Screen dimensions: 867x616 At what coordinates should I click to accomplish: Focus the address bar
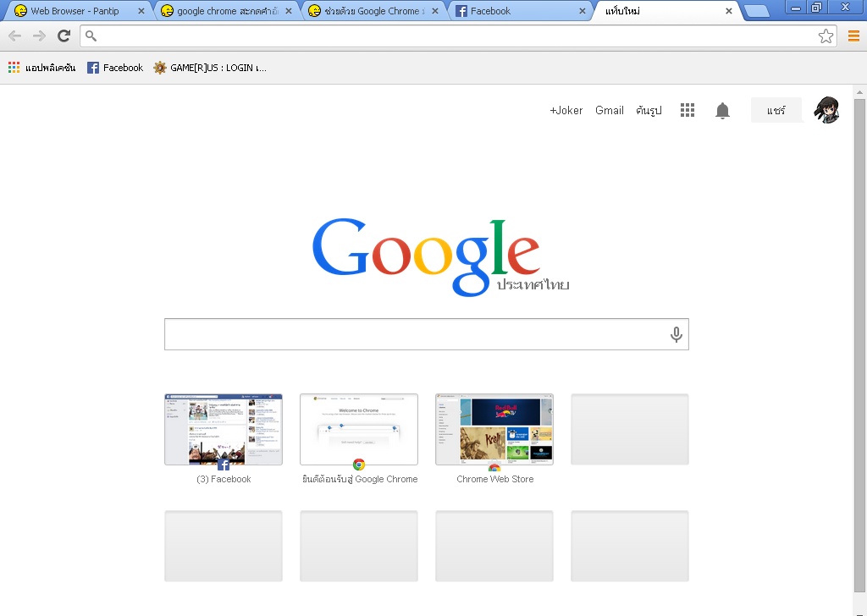[456, 36]
